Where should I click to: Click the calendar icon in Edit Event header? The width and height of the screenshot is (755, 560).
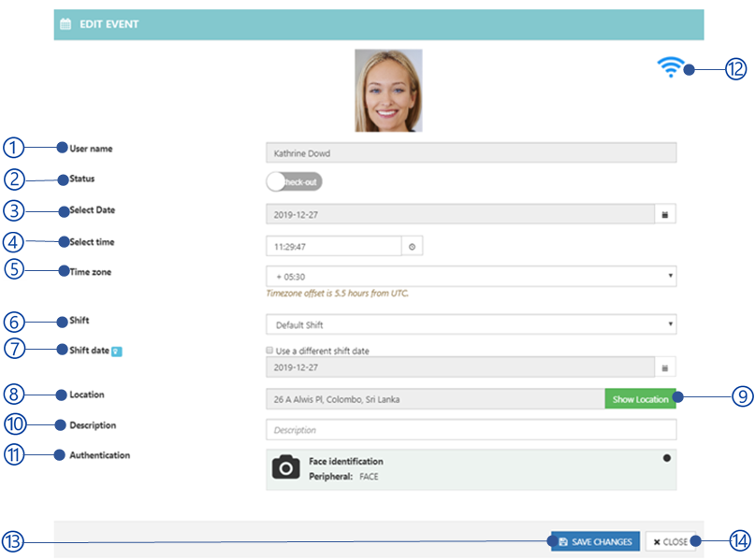[x=65, y=23]
